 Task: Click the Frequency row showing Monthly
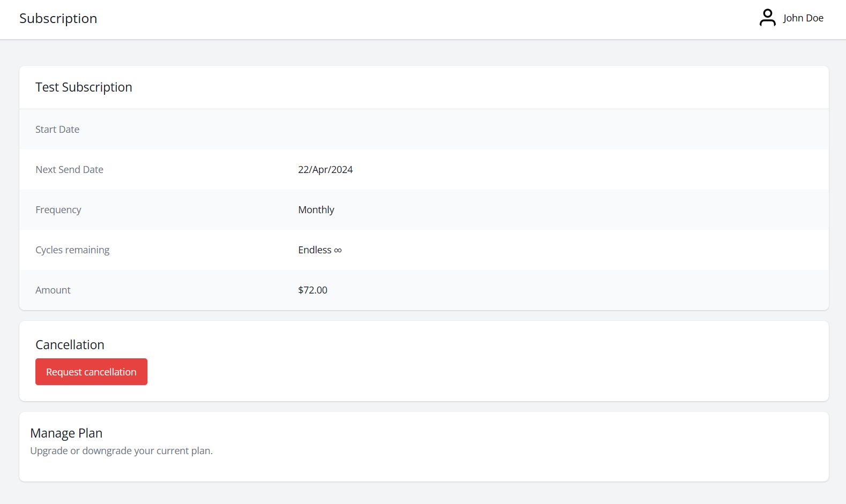pyautogui.click(x=316, y=209)
